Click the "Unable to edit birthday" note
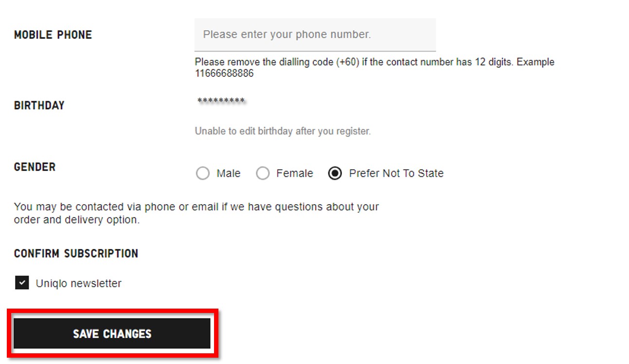The width and height of the screenshot is (629, 364). [283, 131]
